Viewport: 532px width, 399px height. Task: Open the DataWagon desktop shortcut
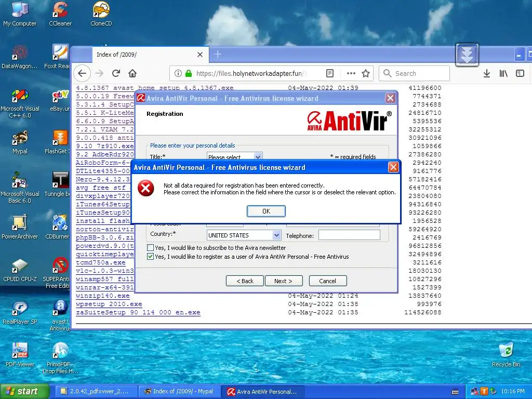[x=20, y=56]
